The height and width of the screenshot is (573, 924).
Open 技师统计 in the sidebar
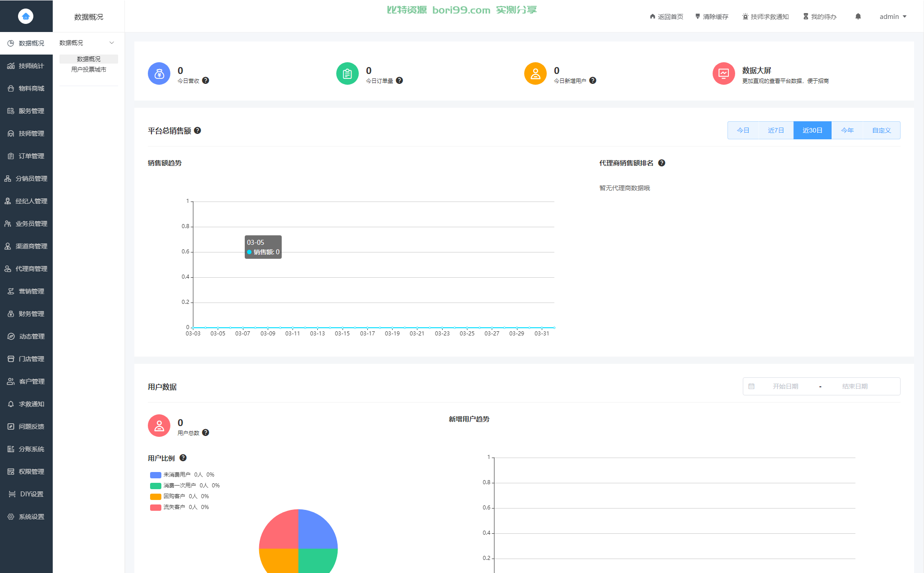pyautogui.click(x=26, y=66)
